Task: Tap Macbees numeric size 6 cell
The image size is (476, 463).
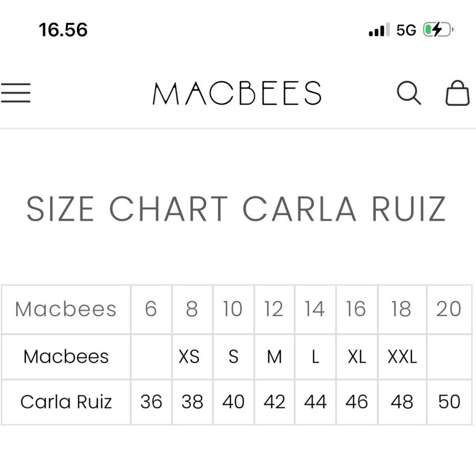Action: pyautogui.click(x=151, y=309)
